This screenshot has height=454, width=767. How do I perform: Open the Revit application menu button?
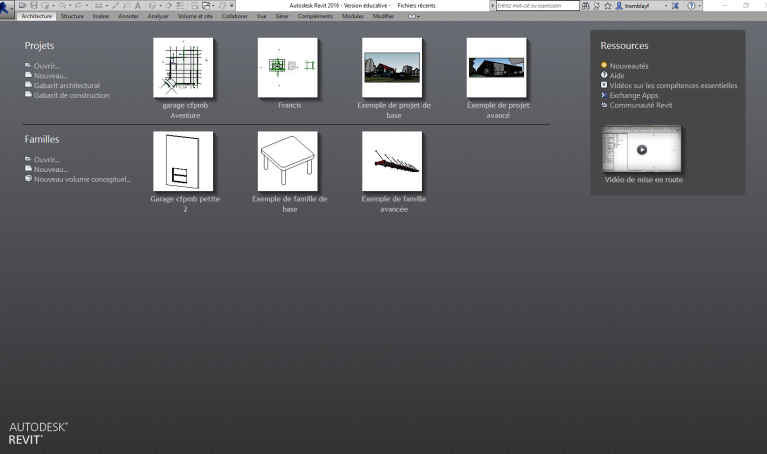[x=6, y=7]
